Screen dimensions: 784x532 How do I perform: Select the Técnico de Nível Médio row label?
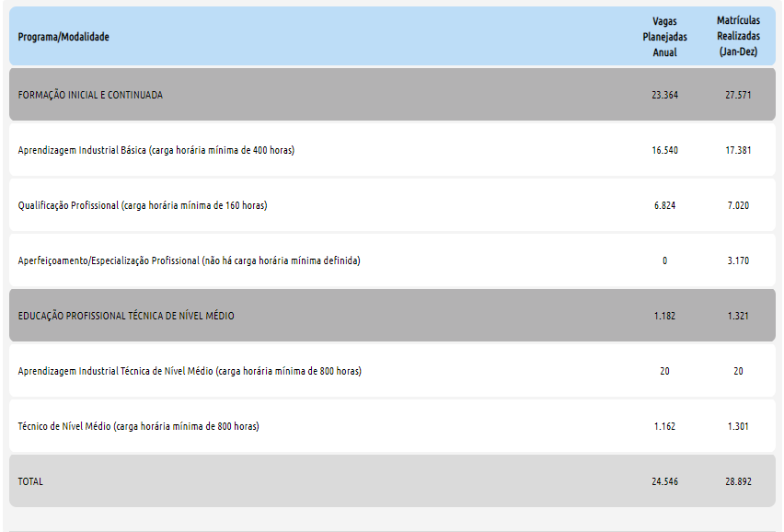(138, 426)
